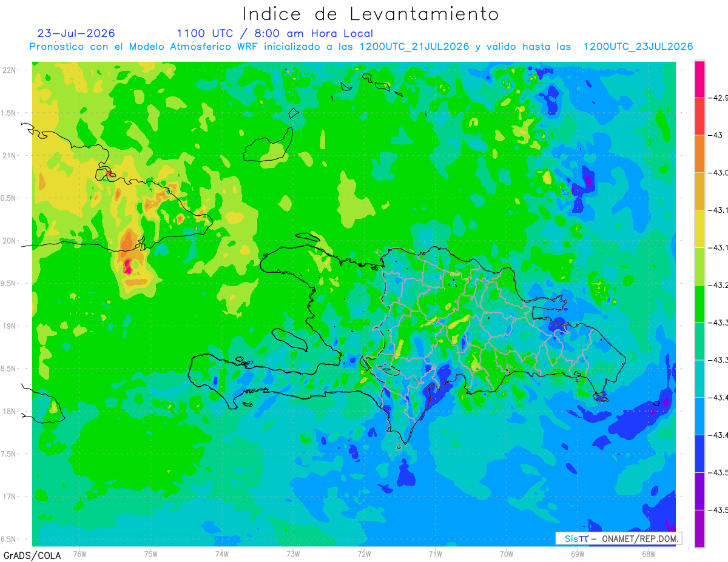Click the '-43.2' legend value
The image size is (728, 562).
[x=718, y=285]
